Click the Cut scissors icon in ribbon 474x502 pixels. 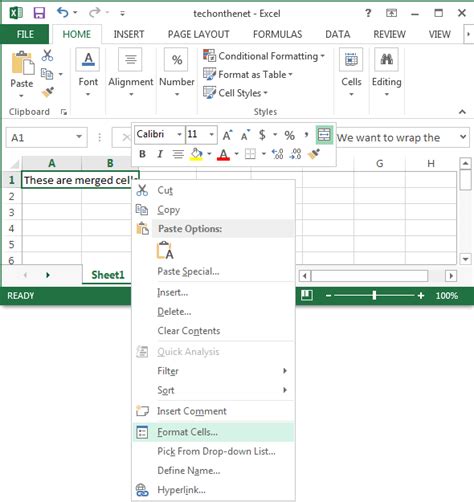coord(47,55)
